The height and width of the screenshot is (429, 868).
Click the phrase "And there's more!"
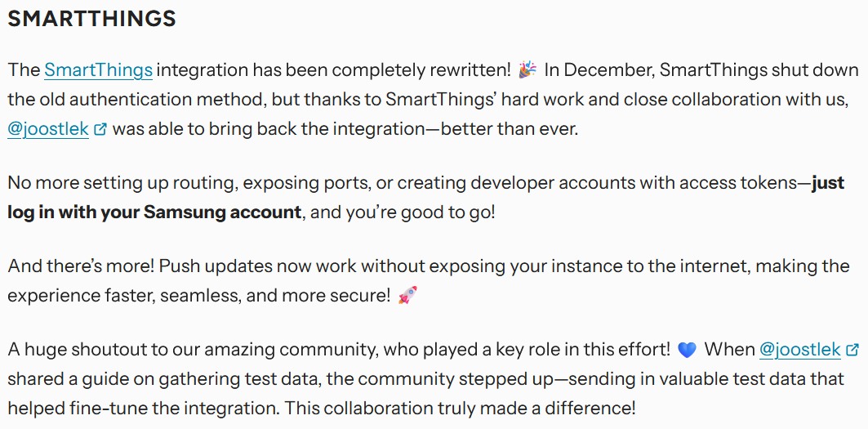81,266
